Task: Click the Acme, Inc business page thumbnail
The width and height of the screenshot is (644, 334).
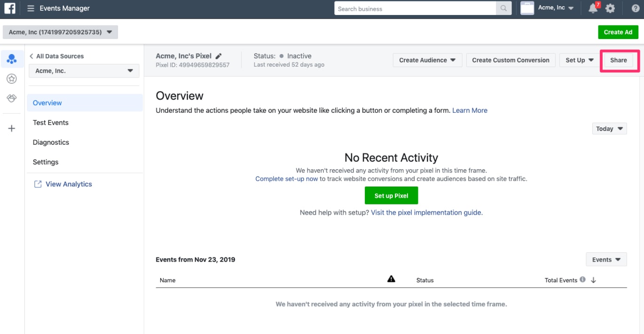Action: click(x=527, y=8)
